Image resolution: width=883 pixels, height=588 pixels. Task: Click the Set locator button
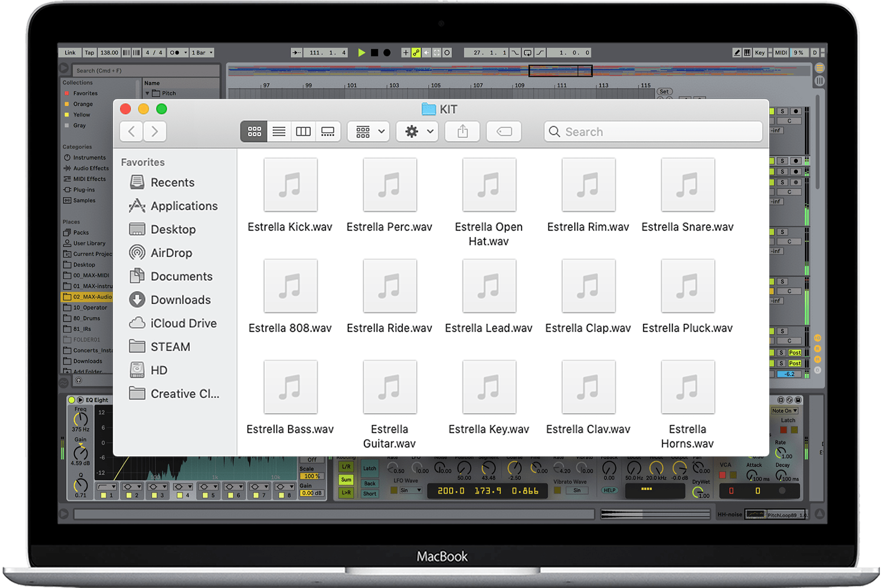click(664, 92)
